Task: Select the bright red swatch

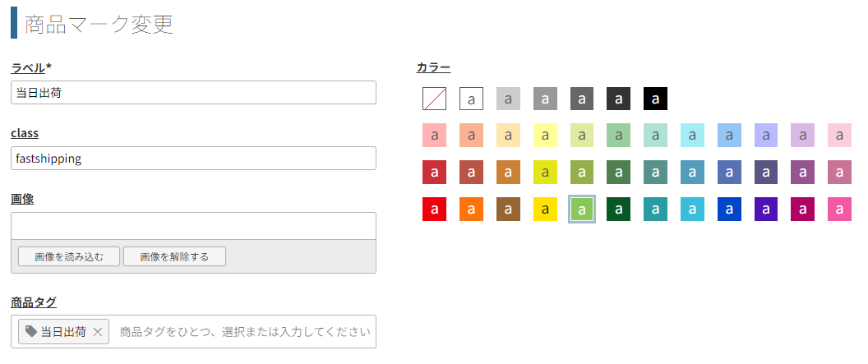Action: coord(434,210)
